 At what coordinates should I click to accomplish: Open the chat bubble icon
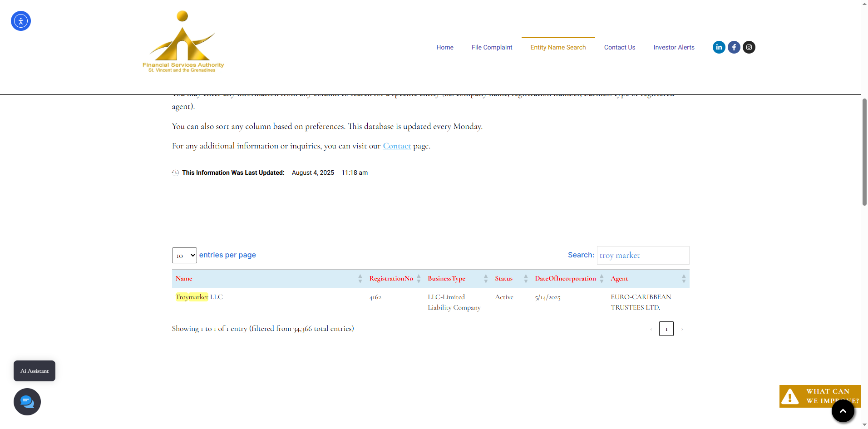(x=27, y=402)
